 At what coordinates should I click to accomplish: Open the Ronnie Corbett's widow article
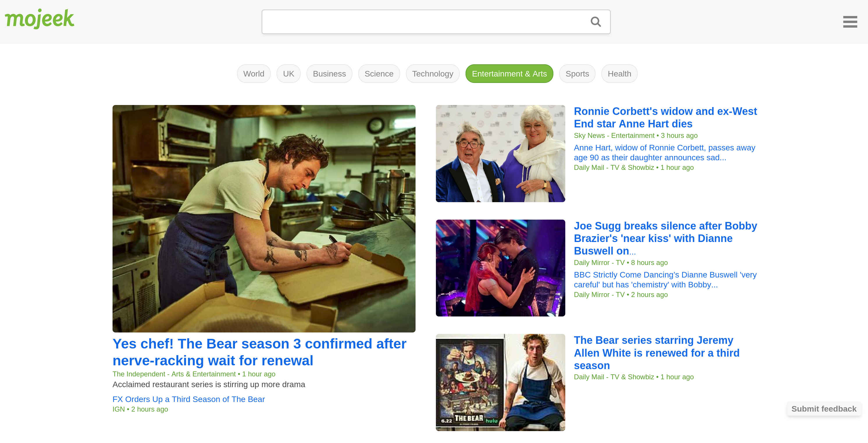[665, 117]
